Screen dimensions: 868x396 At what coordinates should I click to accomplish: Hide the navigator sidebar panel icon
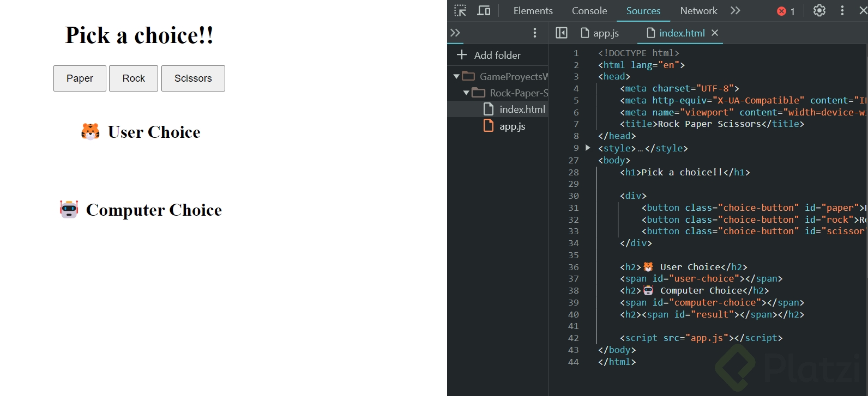(562, 33)
